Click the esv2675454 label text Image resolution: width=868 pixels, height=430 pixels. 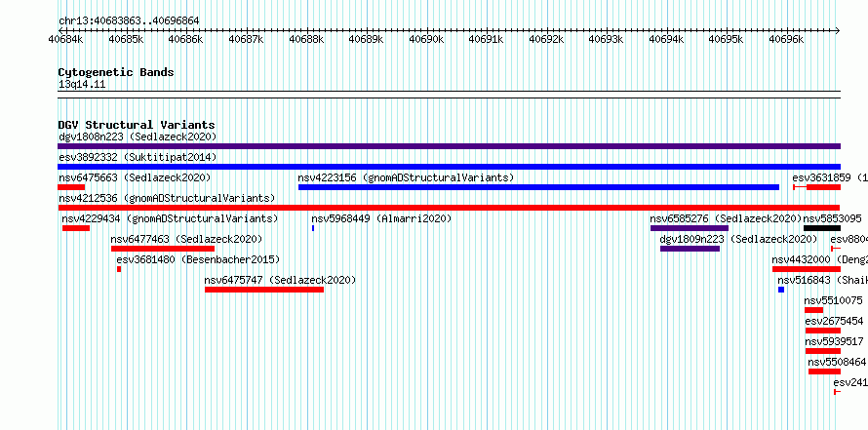coord(834,321)
